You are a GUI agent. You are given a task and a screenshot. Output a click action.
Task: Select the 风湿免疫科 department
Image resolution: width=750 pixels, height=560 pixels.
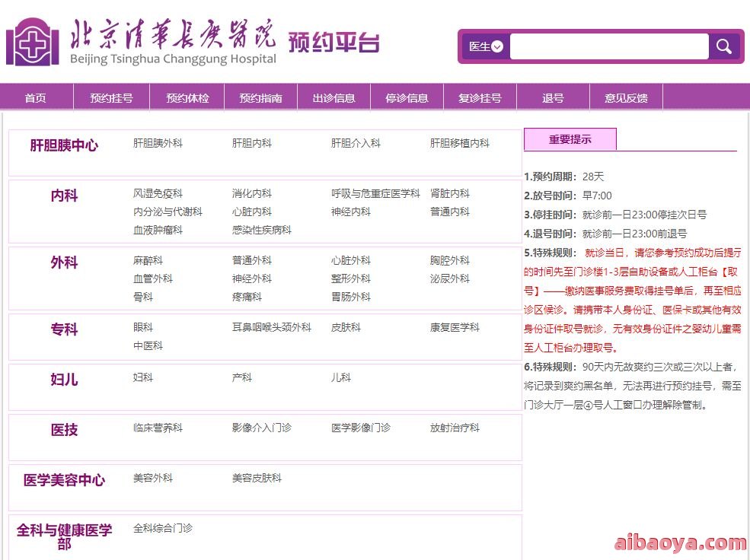coord(158,193)
